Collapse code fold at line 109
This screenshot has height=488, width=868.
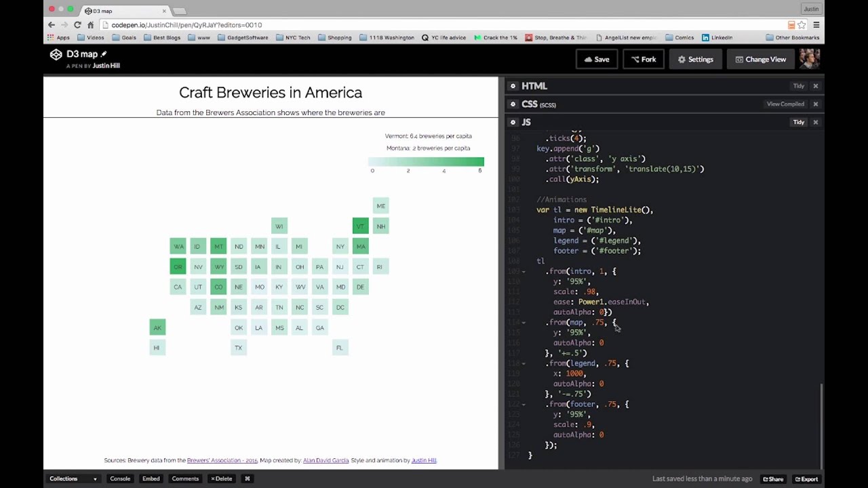pyautogui.click(x=524, y=272)
